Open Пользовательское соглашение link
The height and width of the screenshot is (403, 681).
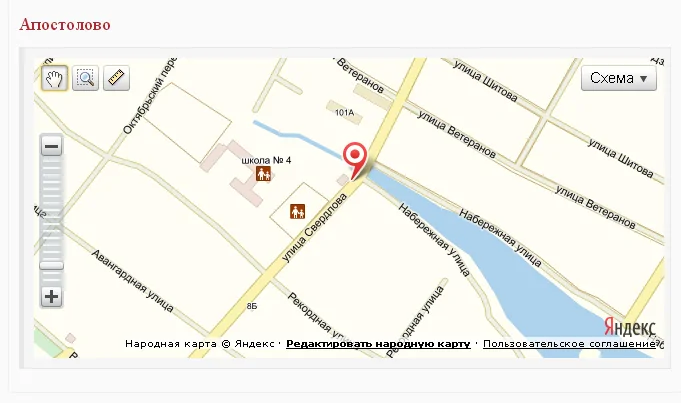click(x=569, y=344)
